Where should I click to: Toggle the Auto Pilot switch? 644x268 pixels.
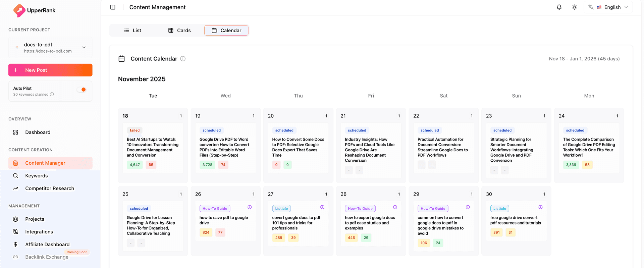tap(82, 90)
